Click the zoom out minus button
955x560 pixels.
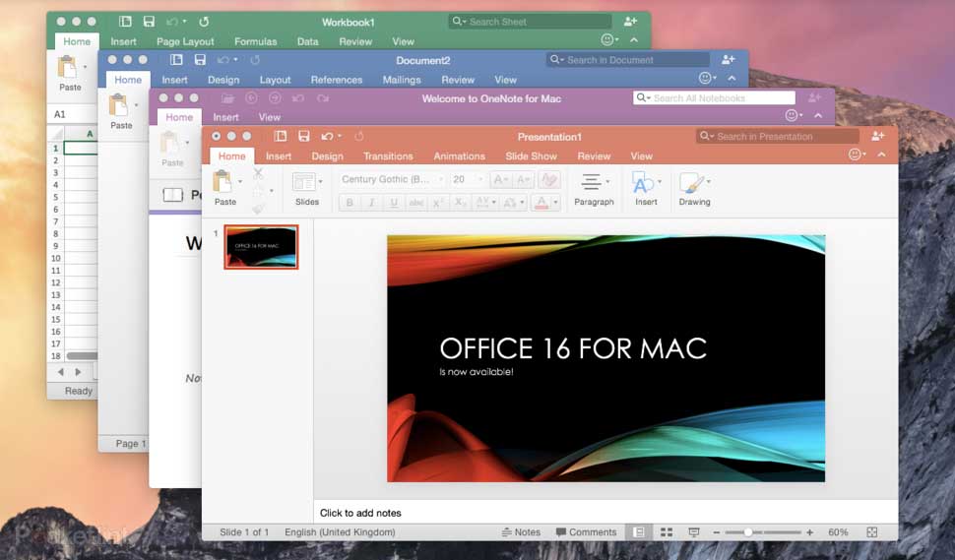(717, 532)
